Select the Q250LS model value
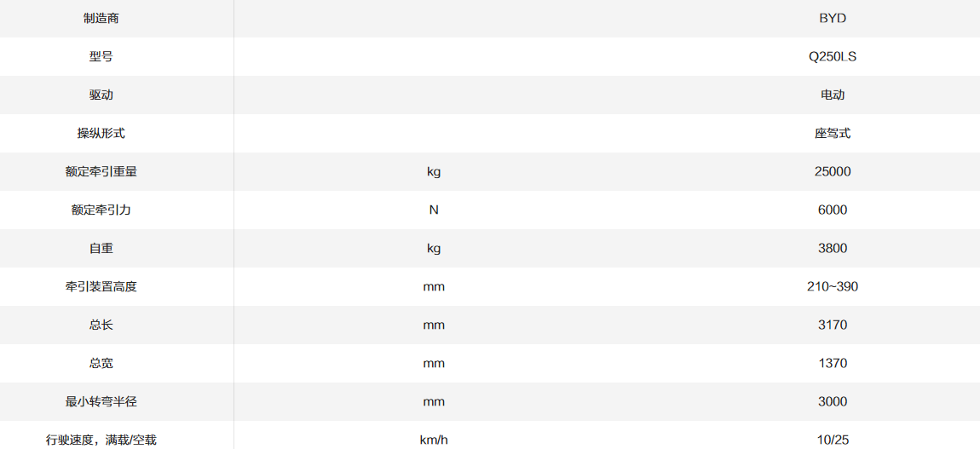The image size is (980, 449). [x=832, y=56]
